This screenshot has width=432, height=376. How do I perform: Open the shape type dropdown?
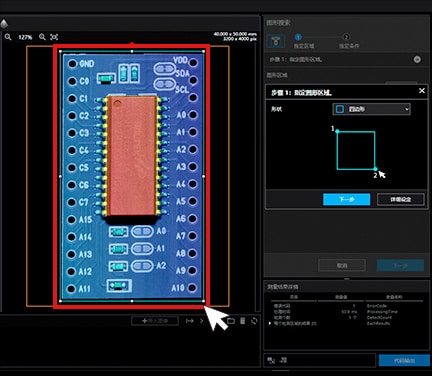372,109
